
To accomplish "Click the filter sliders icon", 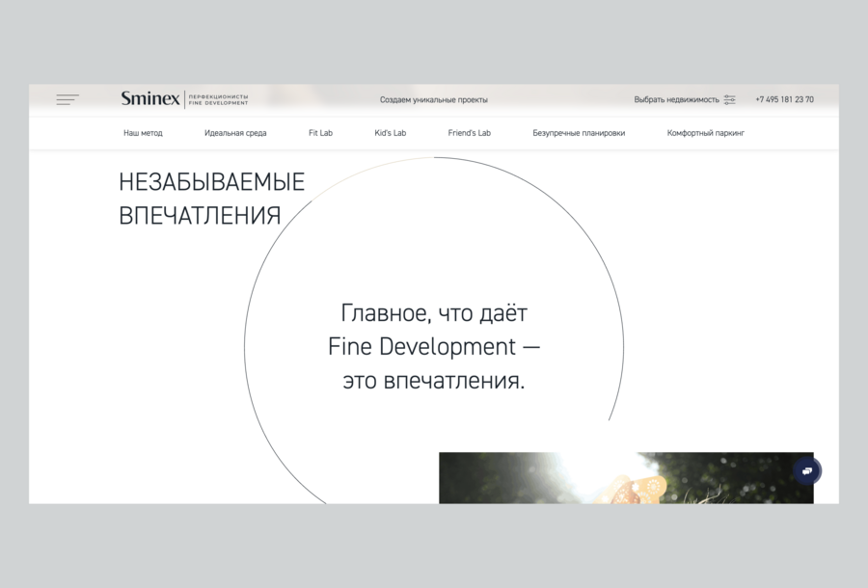I will (730, 99).
